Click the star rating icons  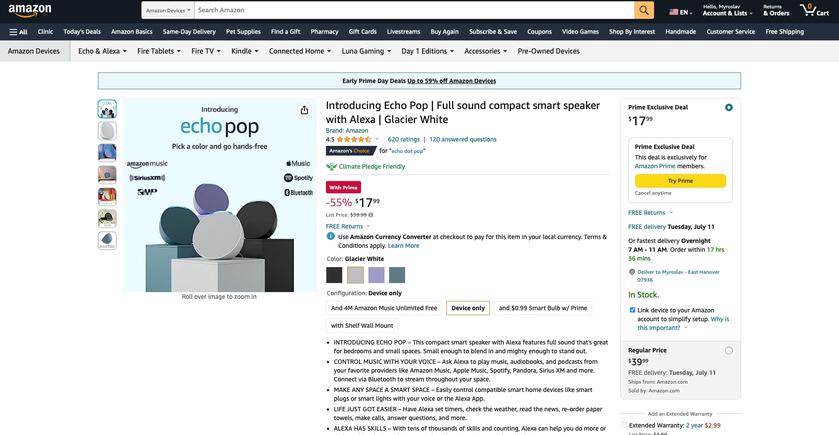tap(355, 139)
